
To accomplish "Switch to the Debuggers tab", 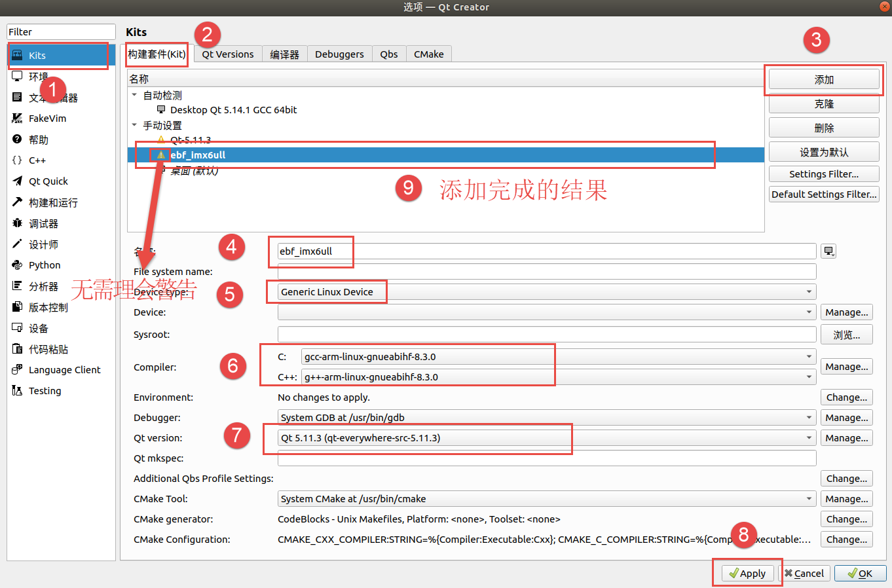I will click(339, 54).
